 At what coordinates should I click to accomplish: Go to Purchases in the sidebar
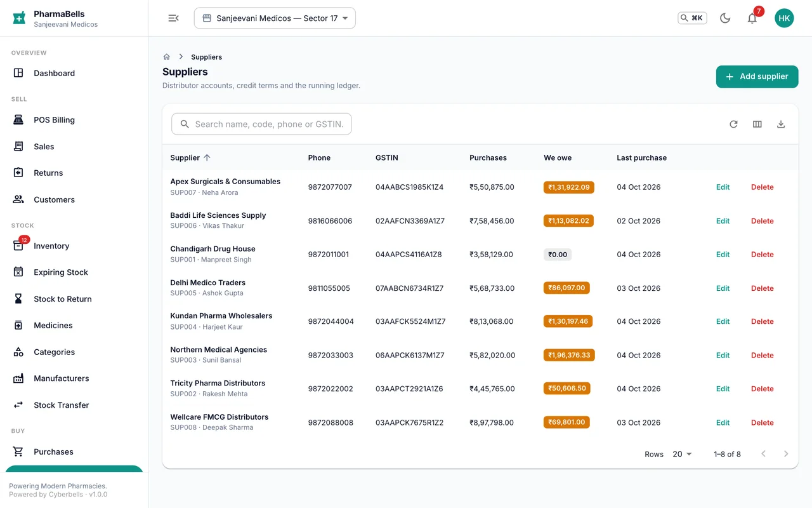(x=74, y=451)
